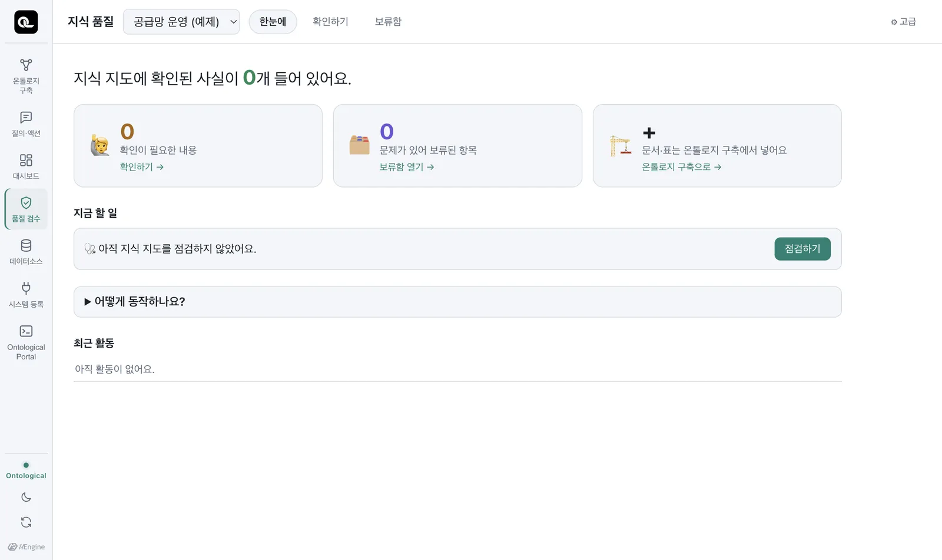942x560 pixels.
Task: Follow the 보류함 열기 → link
Action: tap(407, 167)
